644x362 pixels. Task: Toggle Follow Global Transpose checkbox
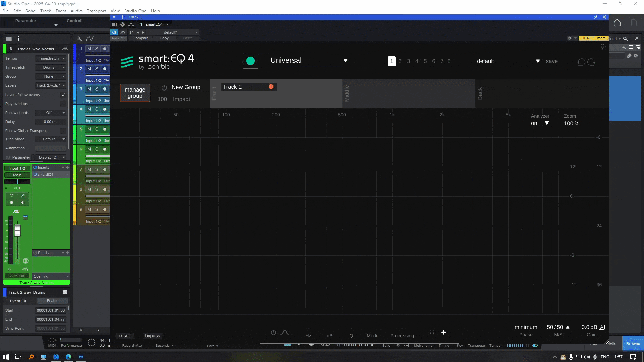click(x=63, y=131)
